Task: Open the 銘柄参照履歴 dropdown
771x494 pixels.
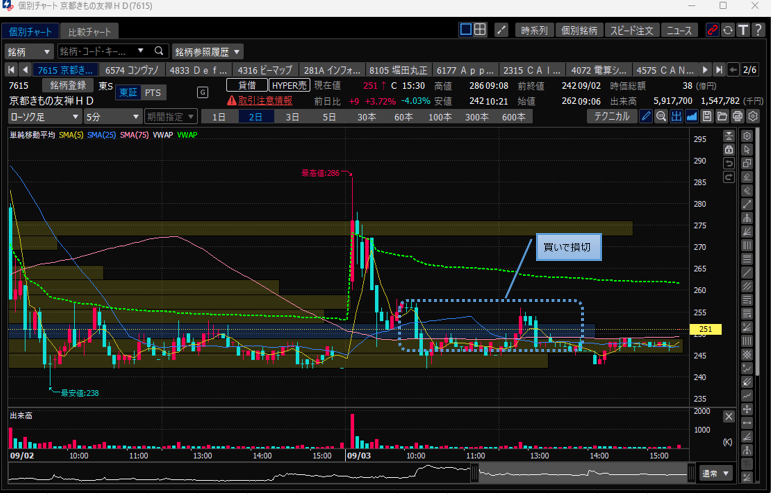Action: pyautogui.click(x=207, y=51)
